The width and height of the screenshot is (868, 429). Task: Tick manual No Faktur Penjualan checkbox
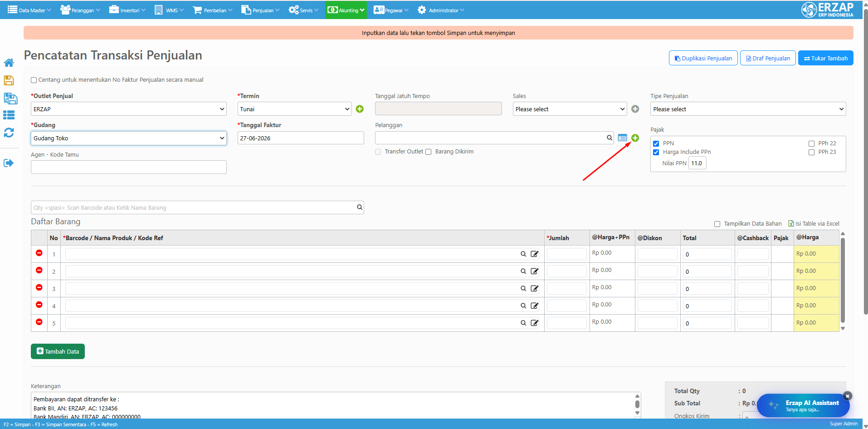point(34,80)
